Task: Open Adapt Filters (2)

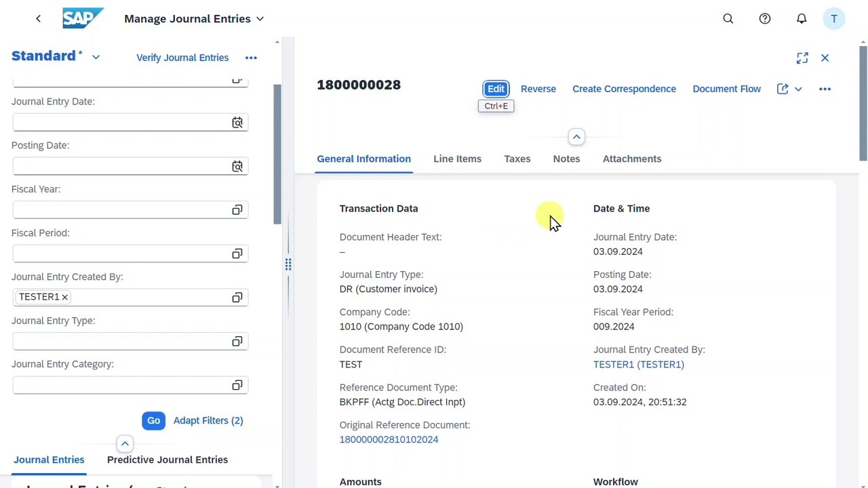Action: click(x=208, y=421)
